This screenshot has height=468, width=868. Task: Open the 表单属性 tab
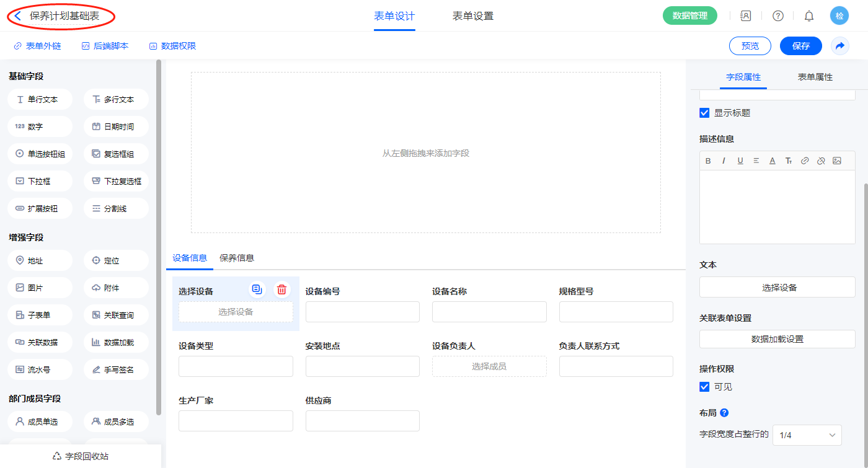(x=815, y=77)
